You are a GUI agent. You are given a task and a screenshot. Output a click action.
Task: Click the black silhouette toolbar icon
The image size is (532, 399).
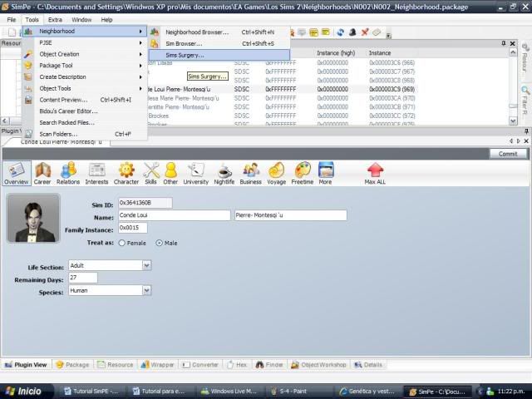pos(352,32)
